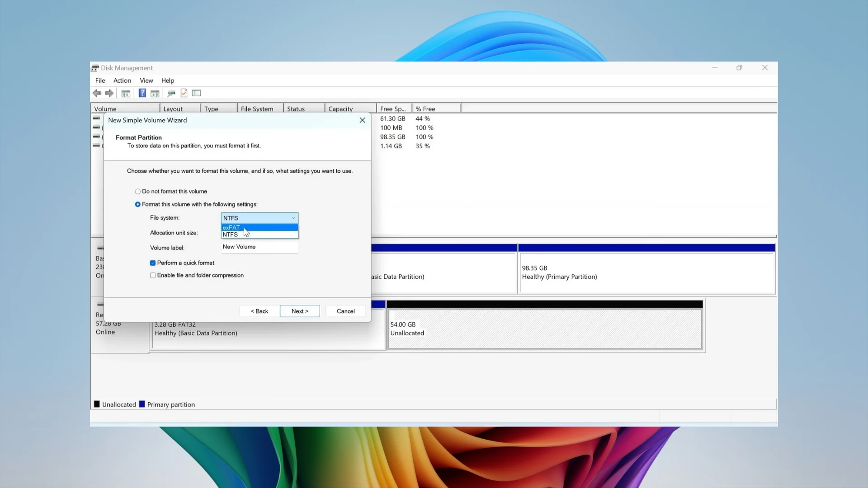
Task: Restore down the Disk Management window
Action: (739, 68)
